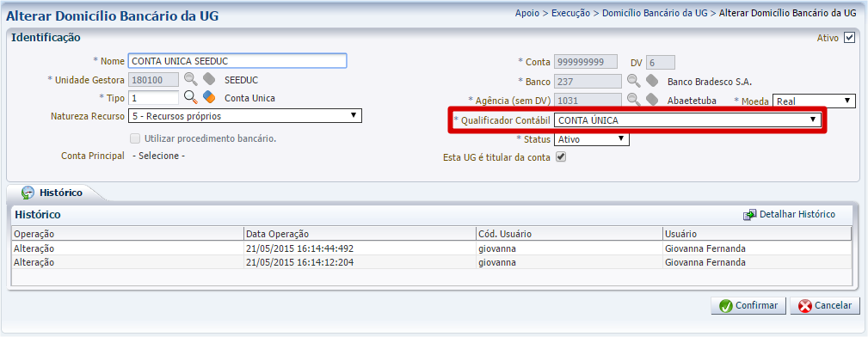Cancel editing with Cancelar button

point(825,305)
